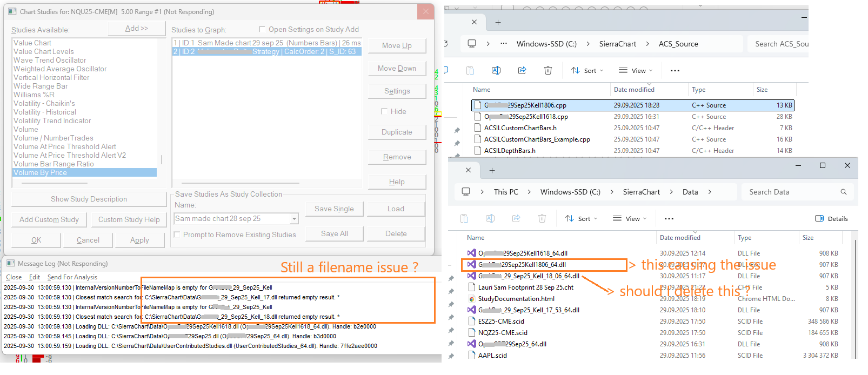The width and height of the screenshot is (868, 375).
Task: Click address-bar ellipsis in ACS_Source window
Action: [x=504, y=44]
